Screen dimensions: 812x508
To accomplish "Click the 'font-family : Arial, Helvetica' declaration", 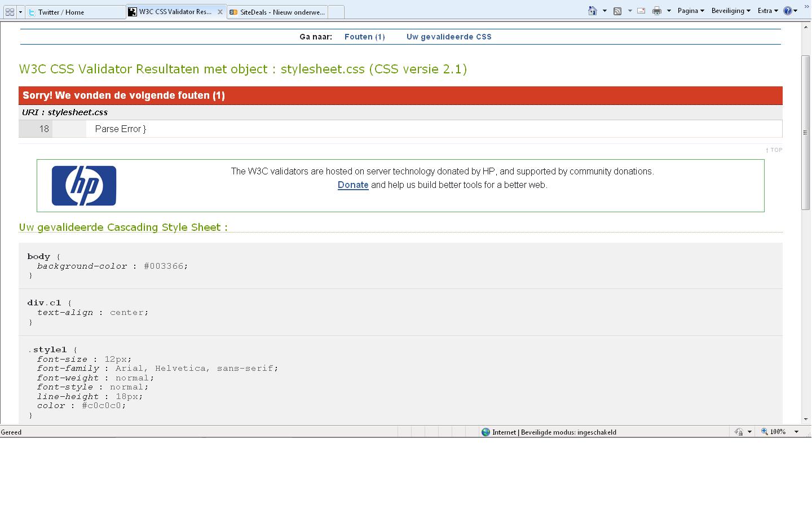I will point(157,368).
